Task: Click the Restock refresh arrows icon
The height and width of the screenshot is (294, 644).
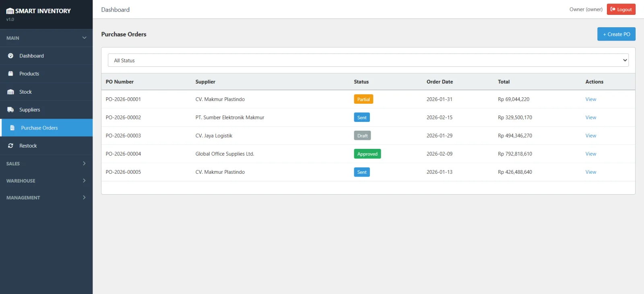Action: coord(11,146)
